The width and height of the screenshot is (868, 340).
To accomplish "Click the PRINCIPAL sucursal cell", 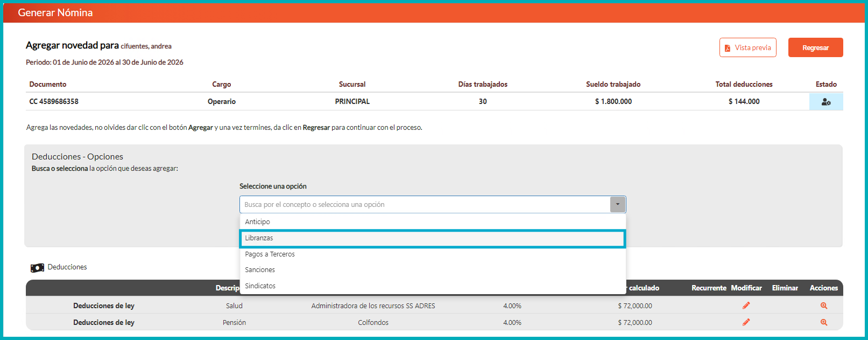I will tap(352, 101).
